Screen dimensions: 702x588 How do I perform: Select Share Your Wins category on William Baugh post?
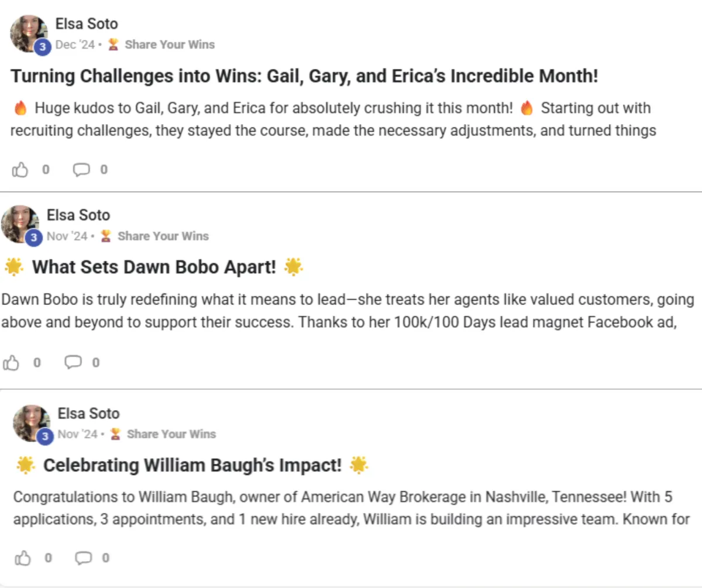[171, 434]
